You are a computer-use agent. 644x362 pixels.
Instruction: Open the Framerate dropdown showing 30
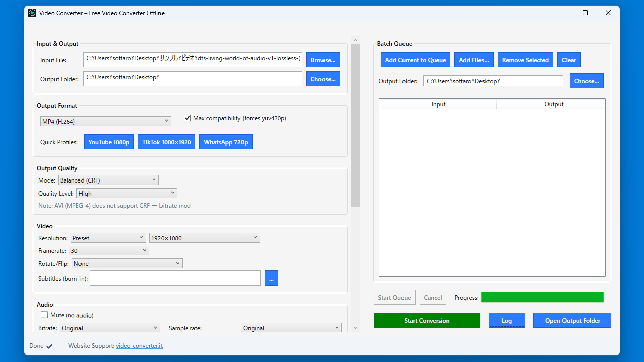click(x=109, y=250)
